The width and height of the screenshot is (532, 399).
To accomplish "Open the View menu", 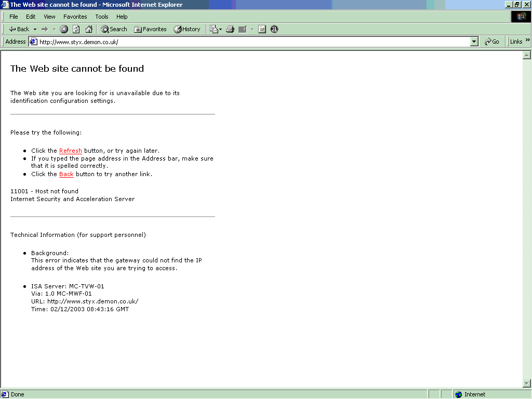I will point(49,17).
